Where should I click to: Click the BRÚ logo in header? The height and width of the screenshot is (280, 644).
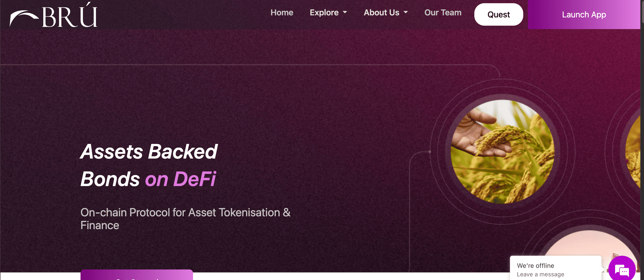[53, 16]
